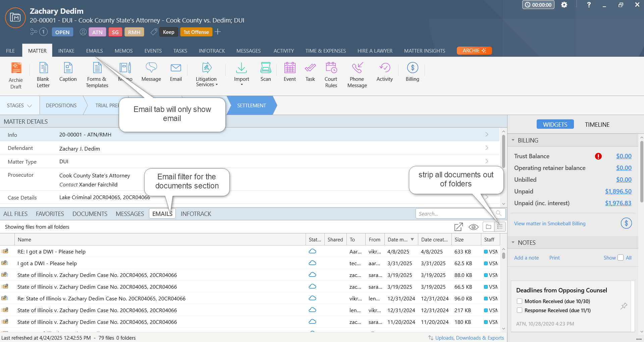The image size is (644, 342).
Task: Toggle the flat list view button
Action: coord(500,227)
